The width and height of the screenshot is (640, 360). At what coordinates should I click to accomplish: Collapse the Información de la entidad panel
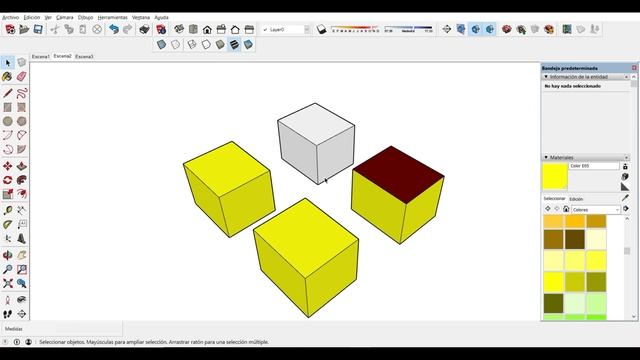(x=546, y=77)
